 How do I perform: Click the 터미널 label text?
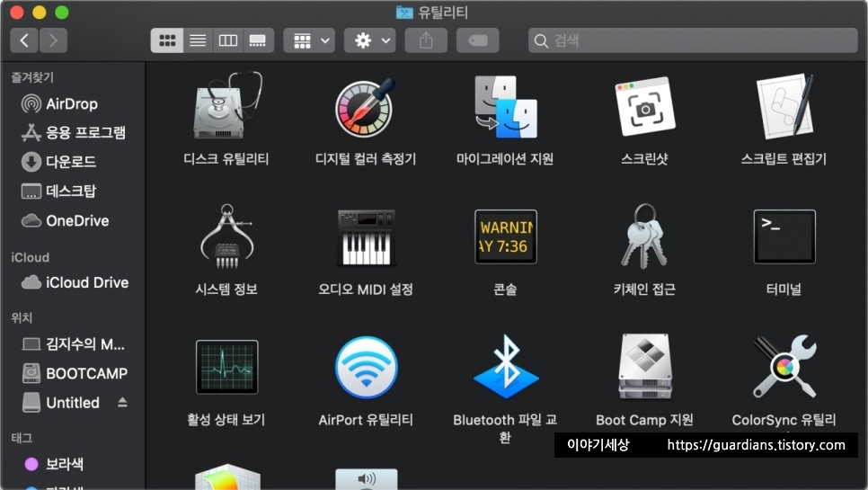pos(784,289)
